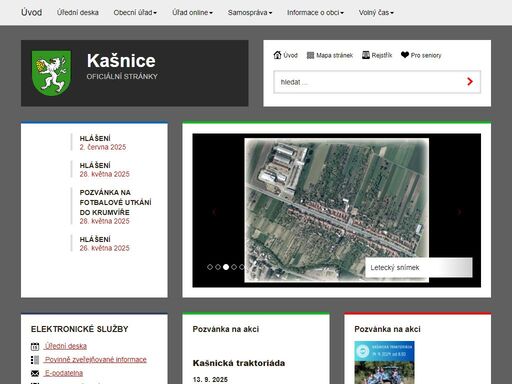The image size is (512, 384).
Task: Click the Úvod house icon
Action: (277, 55)
